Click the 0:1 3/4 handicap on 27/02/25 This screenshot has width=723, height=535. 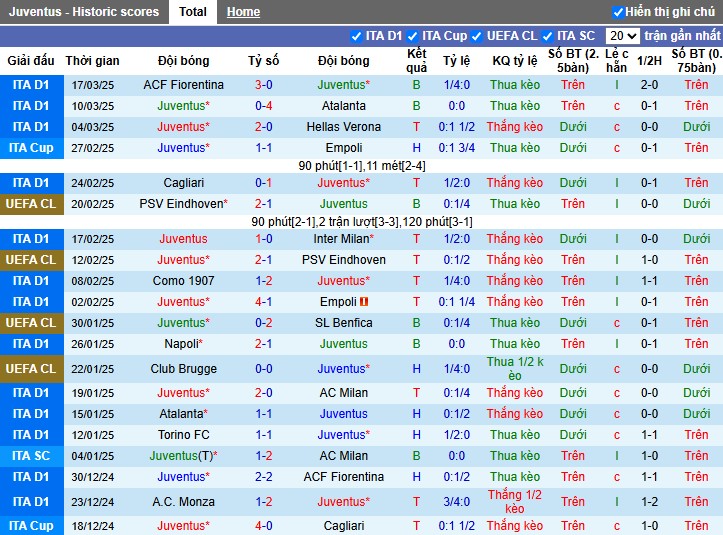pos(456,148)
